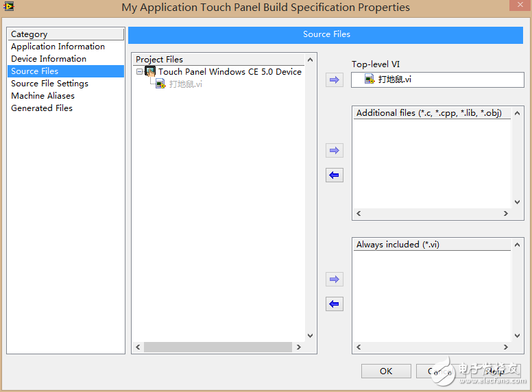532x392 pixels.
Task: Click Project Files scroll left arrow
Action: (138, 347)
